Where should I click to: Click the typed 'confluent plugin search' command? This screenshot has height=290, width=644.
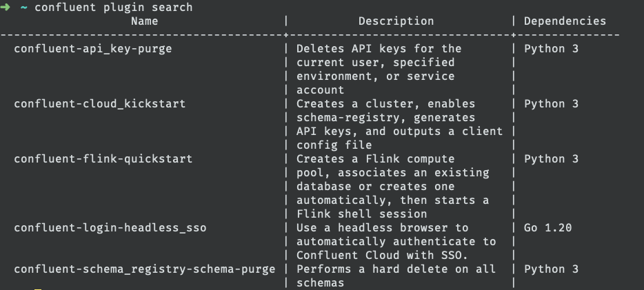(x=114, y=7)
